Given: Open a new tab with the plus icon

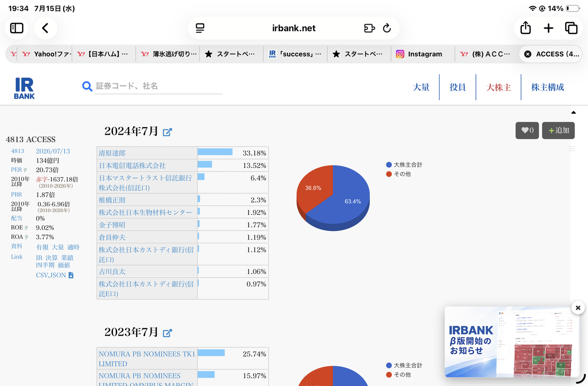Looking at the screenshot, I should click(x=548, y=28).
